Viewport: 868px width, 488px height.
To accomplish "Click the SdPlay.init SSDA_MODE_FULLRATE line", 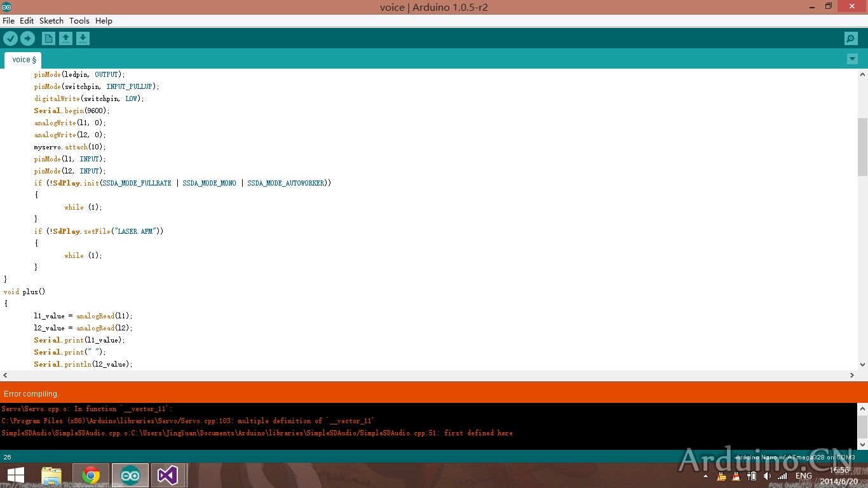I will (x=182, y=183).
